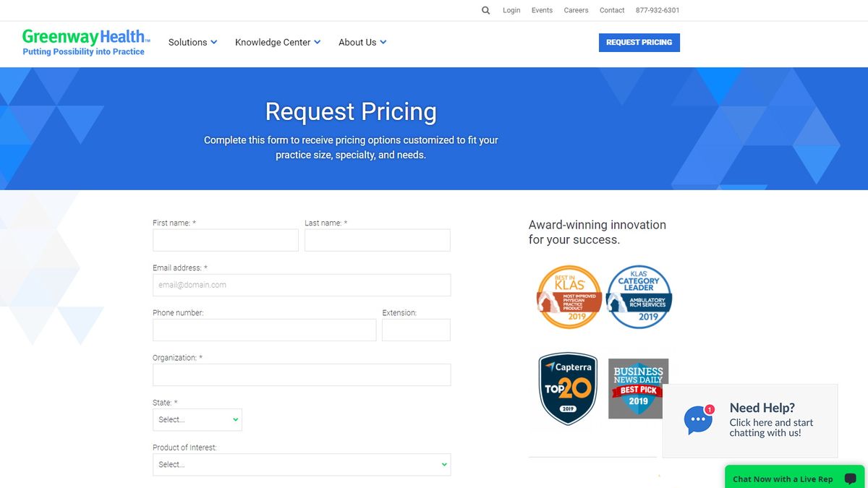Click the Capterra Top 20 badge
Screen dimensions: 868x488
tap(569, 388)
